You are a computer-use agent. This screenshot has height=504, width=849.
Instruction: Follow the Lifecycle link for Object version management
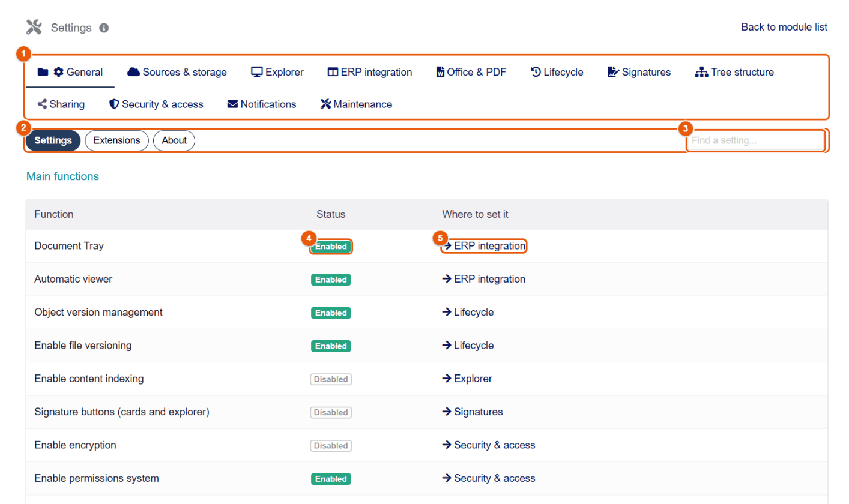(x=468, y=312)
